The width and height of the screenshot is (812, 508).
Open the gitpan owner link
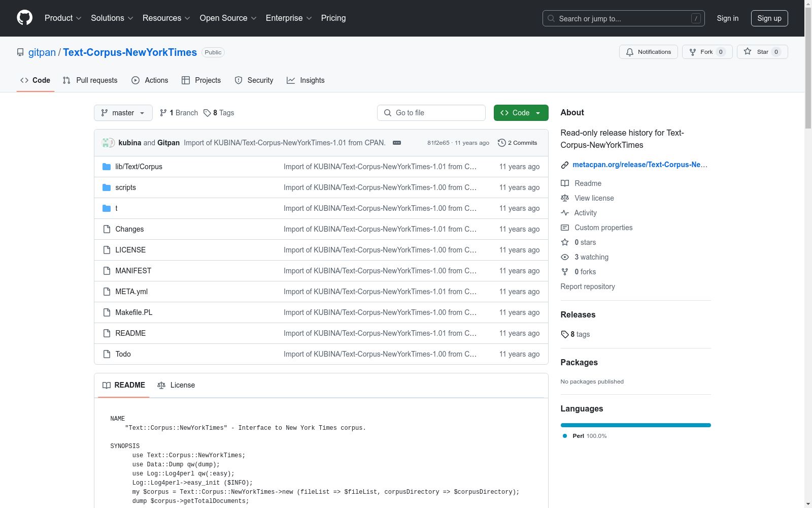[x=42, y=52]
